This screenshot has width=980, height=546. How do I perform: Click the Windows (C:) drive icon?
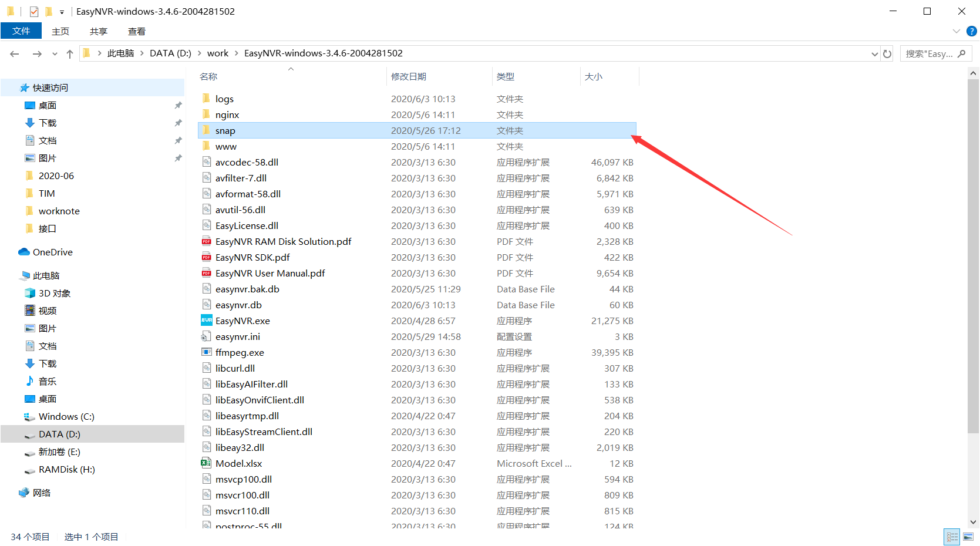click(x=29, y=416)
